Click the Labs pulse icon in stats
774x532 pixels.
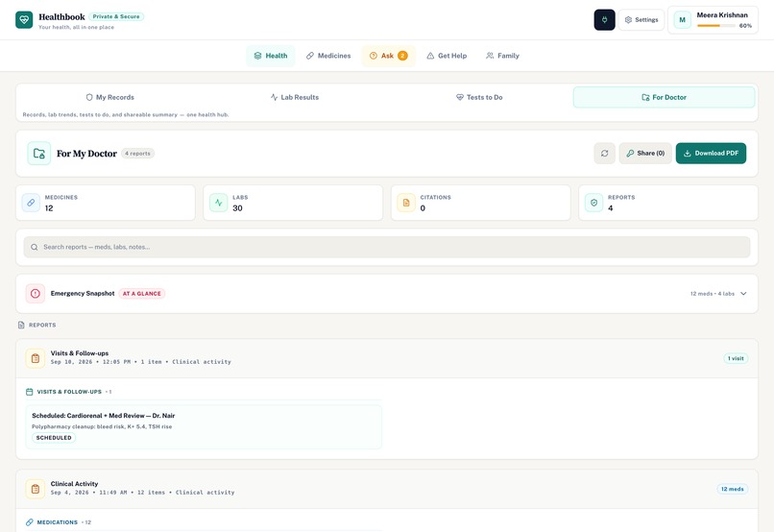point(219,203)
